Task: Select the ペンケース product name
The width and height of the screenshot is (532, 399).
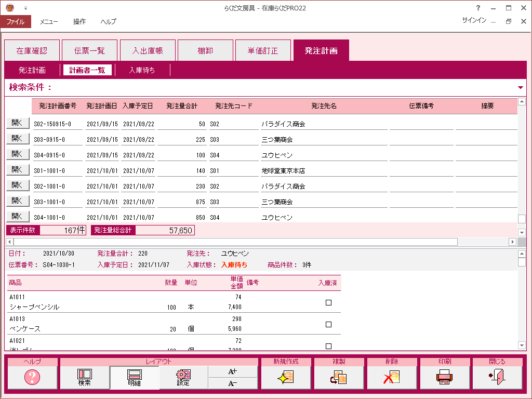Action: [x=25, y=329]
